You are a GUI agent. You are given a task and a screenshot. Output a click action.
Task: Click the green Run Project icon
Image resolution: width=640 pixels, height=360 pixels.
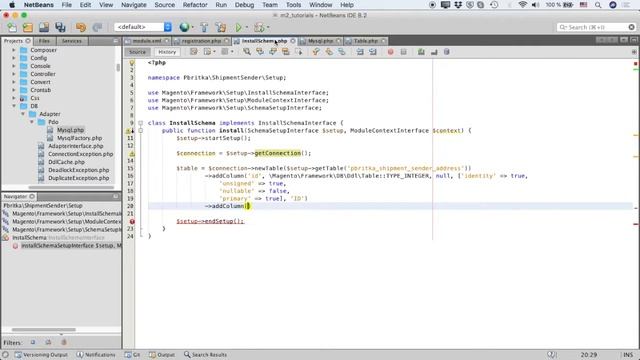click(x=238, y=27)
